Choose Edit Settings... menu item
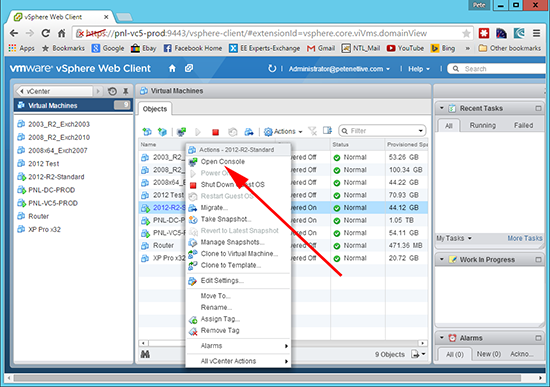The height and width of the screenshot is (387, 550). click(238, 281)
